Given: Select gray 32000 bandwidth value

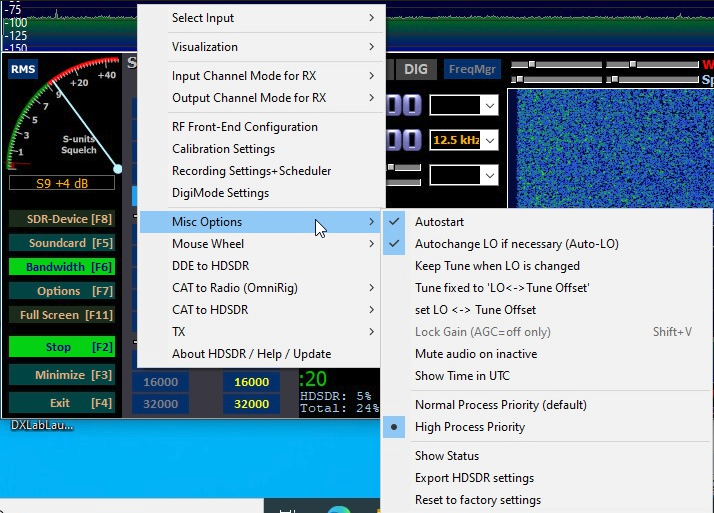Looking at the screenshot, I should (160, 404).
